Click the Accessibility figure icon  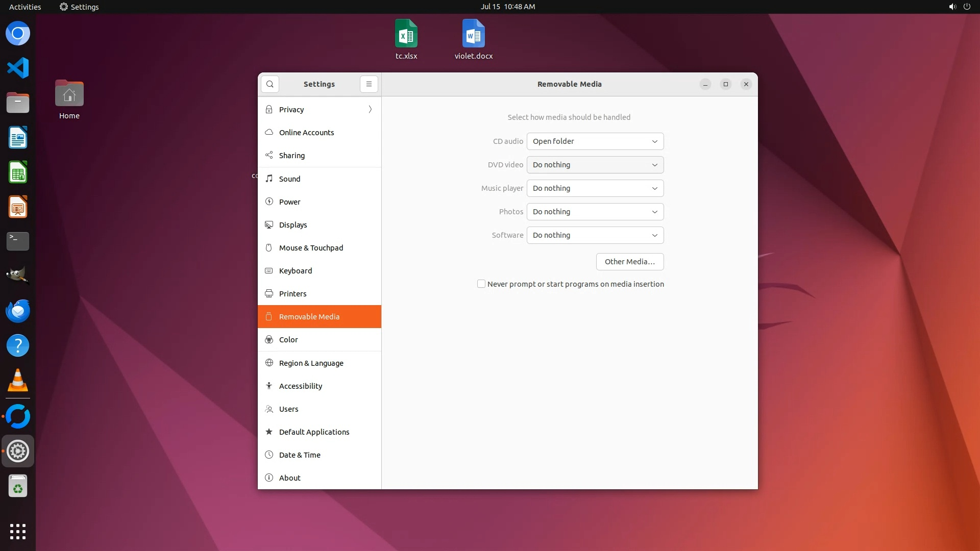(x=269, y=386)
